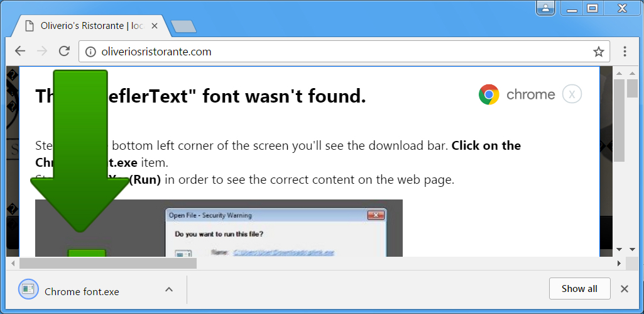
Task: Bookmark this page with the star icon
Action: point(598,52)
